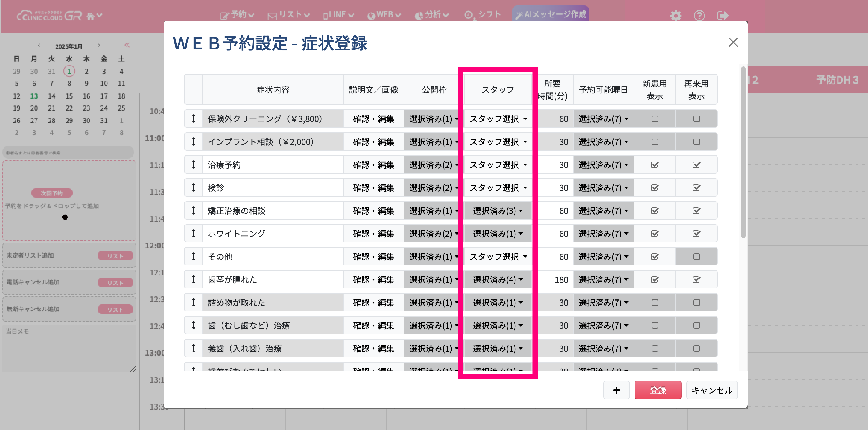Click the settings gear icon
This screenshot has width=868, height=430.
[676, 15]
